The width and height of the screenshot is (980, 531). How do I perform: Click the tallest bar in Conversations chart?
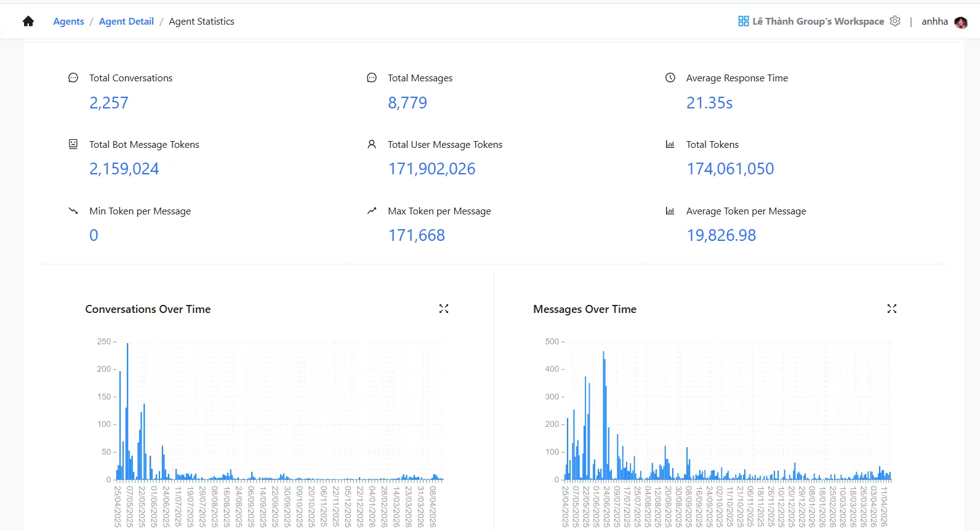[x=127, y=411]
